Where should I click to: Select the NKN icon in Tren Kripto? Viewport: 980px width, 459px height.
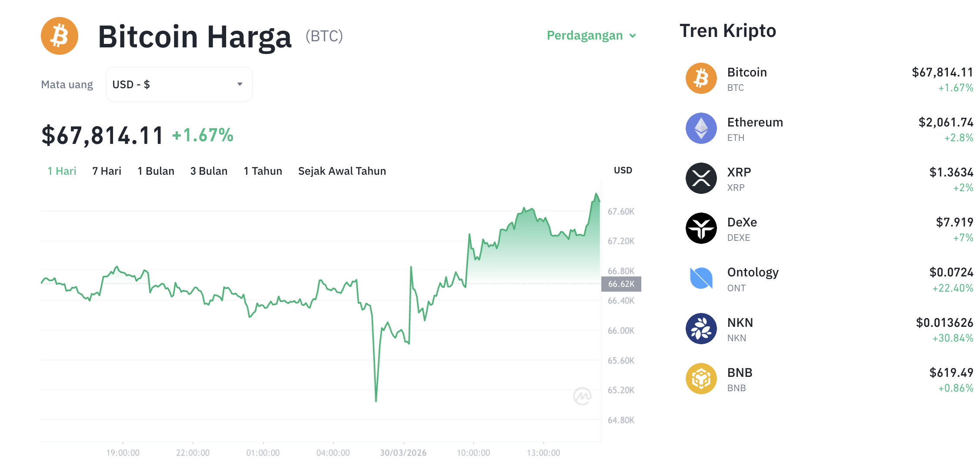point(700,329)
